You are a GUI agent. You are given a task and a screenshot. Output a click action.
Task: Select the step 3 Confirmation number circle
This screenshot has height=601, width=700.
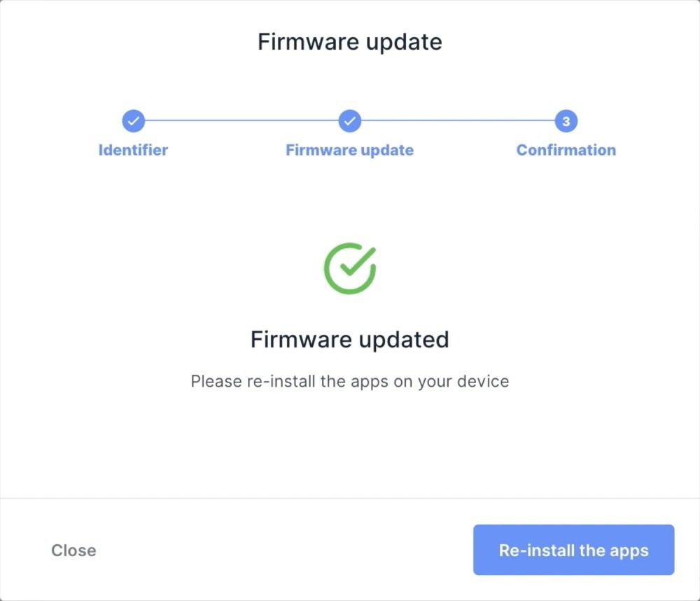[x=566, y=121]
